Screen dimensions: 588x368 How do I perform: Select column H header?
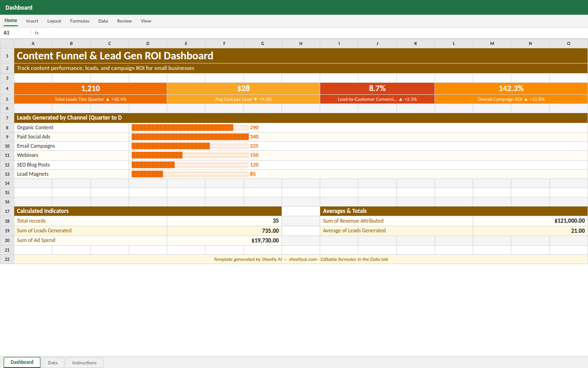[x=301, y=43]
